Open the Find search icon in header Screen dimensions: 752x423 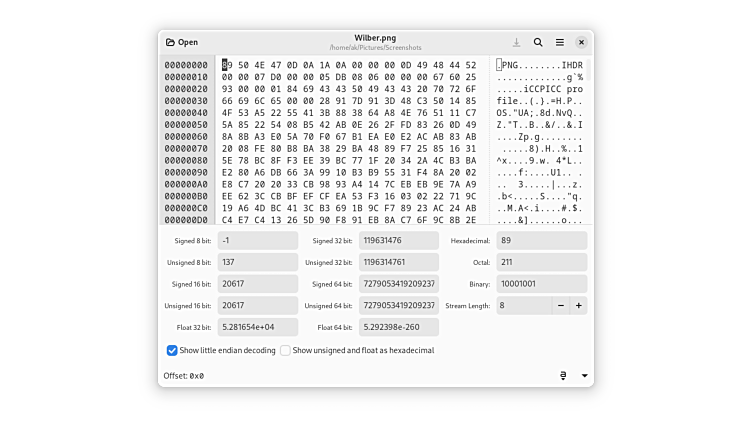(538, 42)
